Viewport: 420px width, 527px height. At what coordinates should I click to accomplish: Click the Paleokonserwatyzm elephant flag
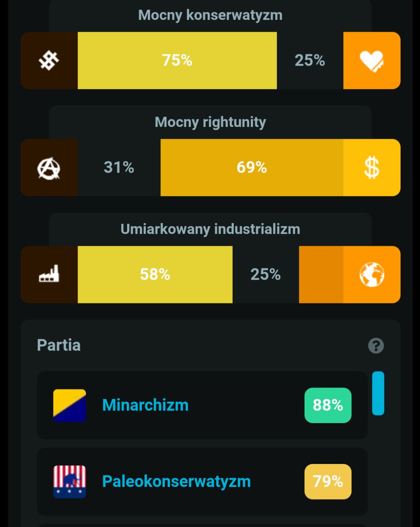point(69,481)
